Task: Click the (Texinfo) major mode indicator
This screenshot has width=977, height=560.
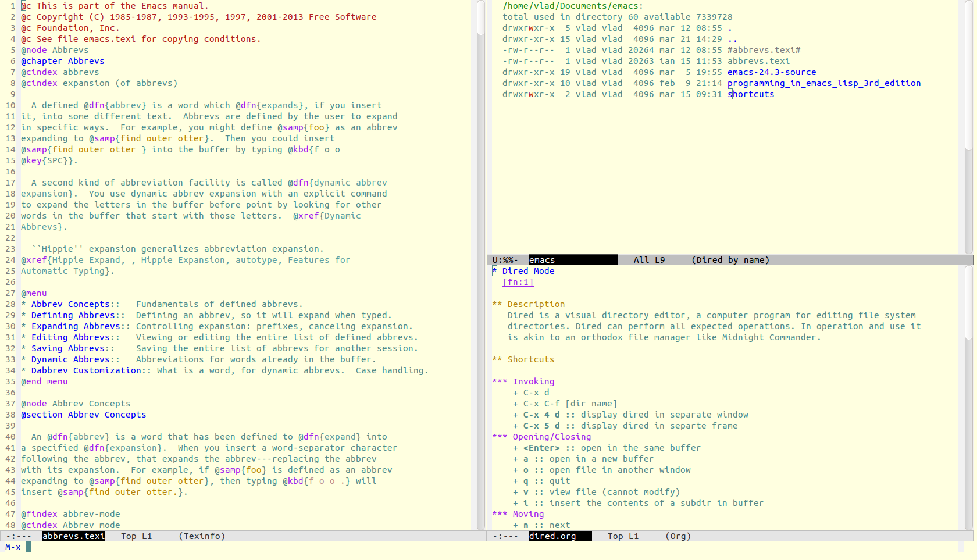Action: pos(202,536)
